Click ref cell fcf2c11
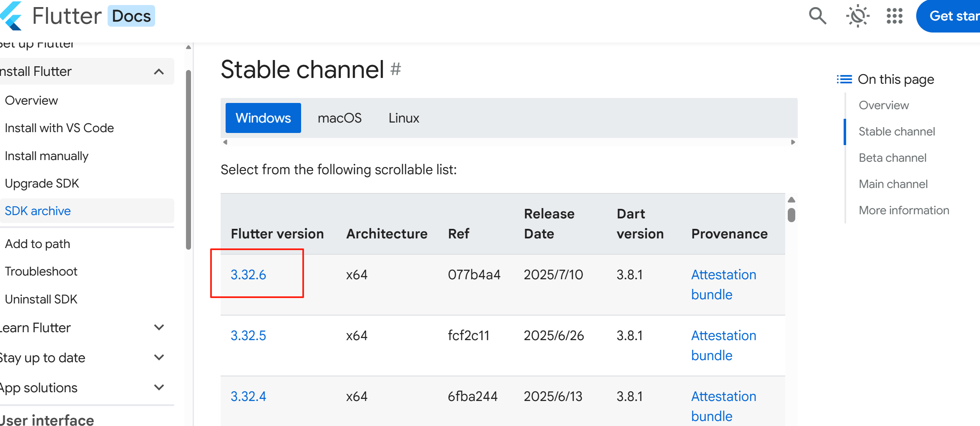The height and width of the screenshot is (426, 980). pyautogui.click(x=468, y=336)
